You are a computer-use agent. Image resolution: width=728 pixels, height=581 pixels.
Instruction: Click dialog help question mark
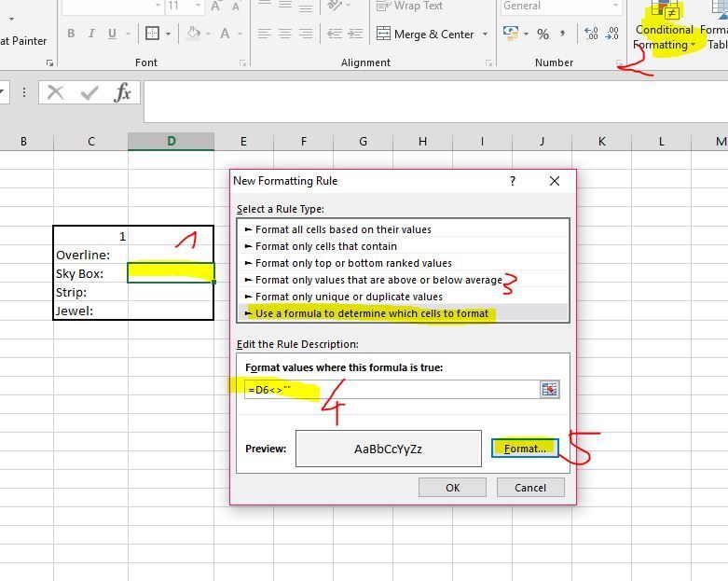tap(513, 181)
